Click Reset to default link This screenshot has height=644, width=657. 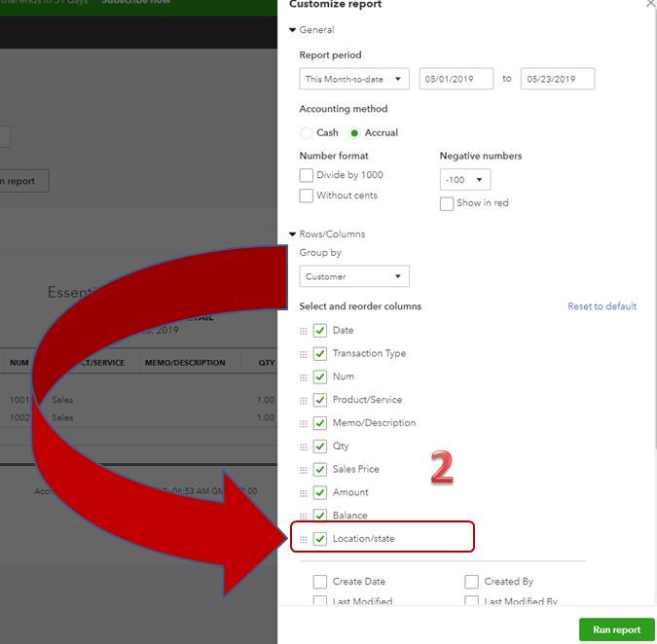602,306
